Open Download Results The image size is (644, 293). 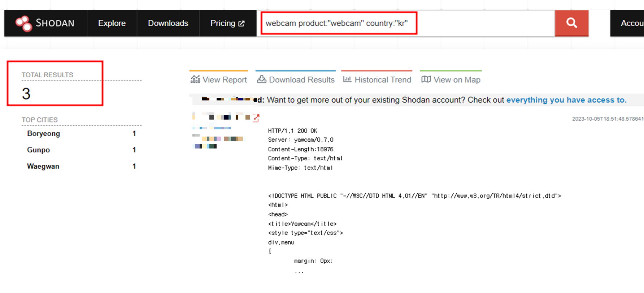[296, 79]
